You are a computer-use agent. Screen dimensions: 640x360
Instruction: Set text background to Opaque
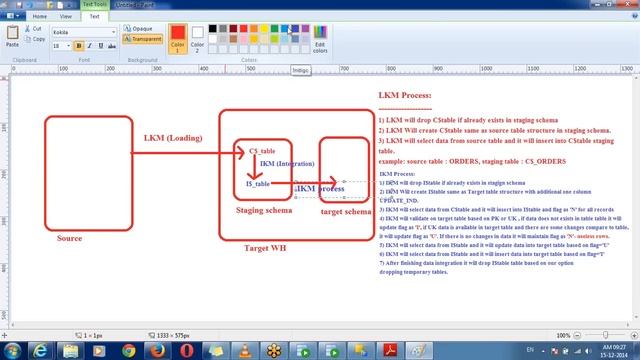[x=138, y=29]
